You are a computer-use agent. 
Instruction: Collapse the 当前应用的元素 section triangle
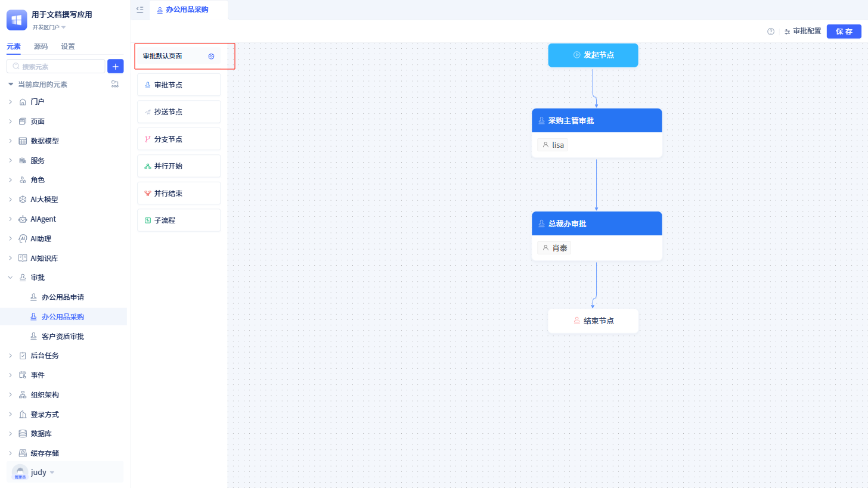coord(11,85)
